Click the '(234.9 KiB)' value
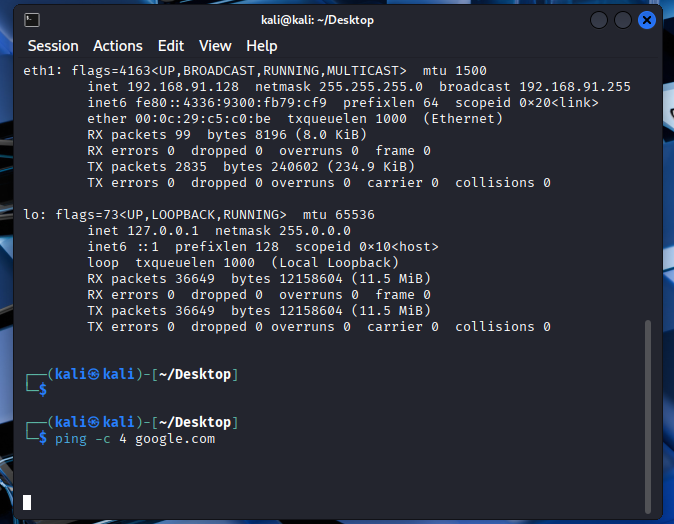 [371, 166]
